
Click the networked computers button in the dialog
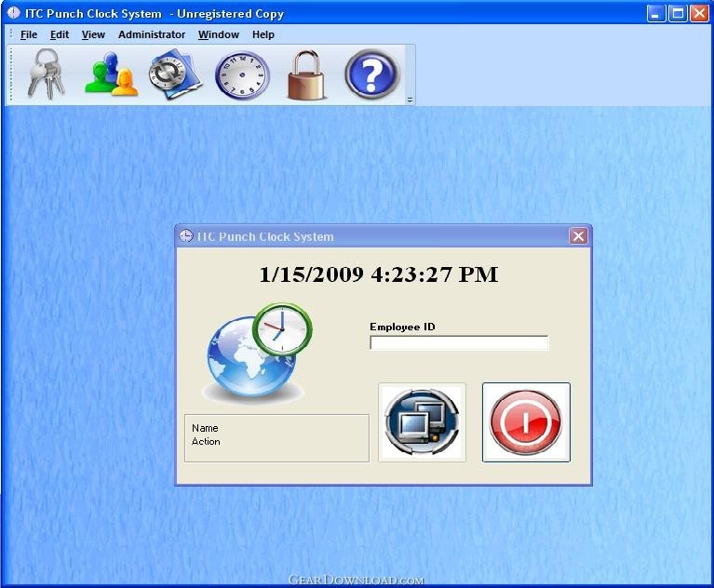tap(422, 422)
